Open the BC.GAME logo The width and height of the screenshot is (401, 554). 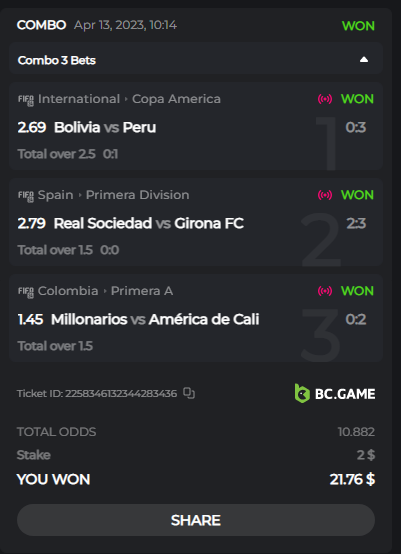(x=335, y=394)
